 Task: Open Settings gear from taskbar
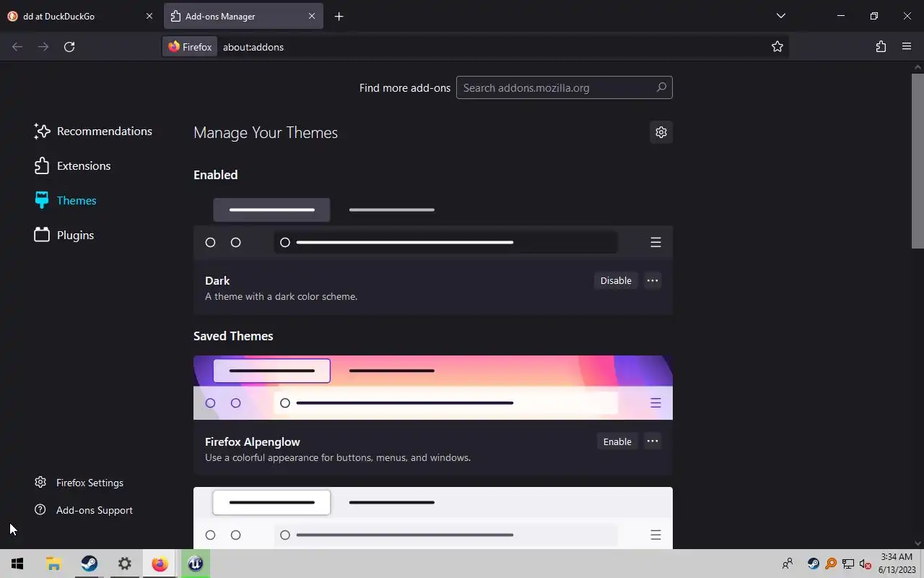click(x=124, y=564)
